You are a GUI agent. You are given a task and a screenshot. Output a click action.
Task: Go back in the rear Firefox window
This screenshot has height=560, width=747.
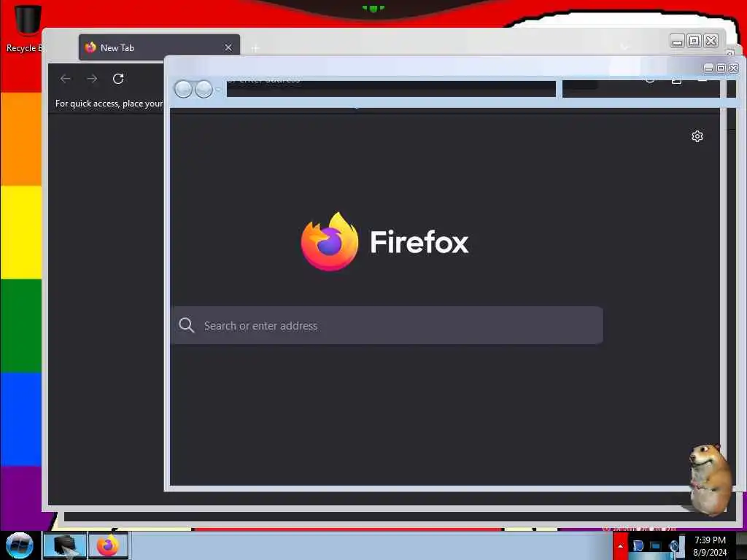[66, 79]
